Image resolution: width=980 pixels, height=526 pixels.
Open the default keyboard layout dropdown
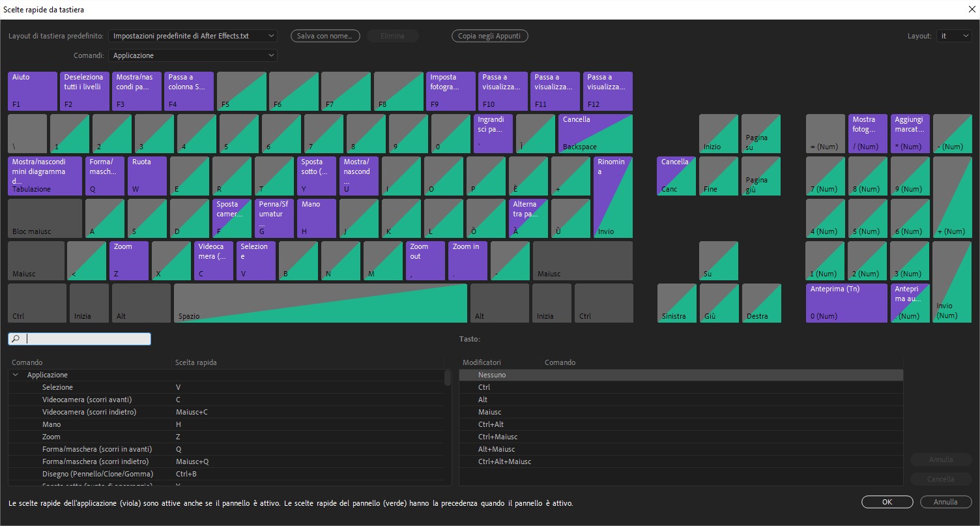click(193, 36)
